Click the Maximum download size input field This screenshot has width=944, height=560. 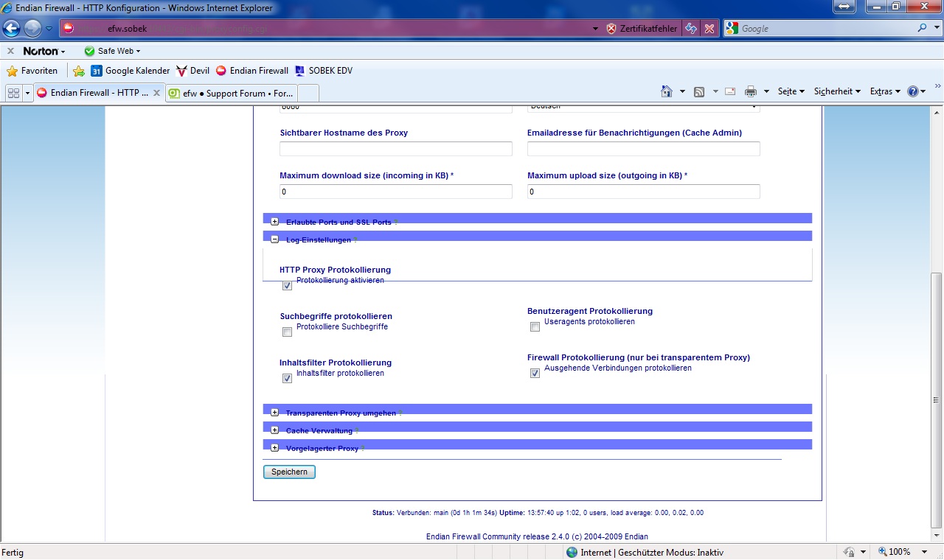point(395,192)
